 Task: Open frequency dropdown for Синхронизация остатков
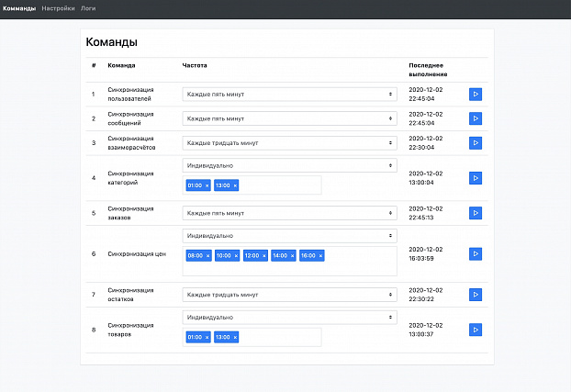point(289,295)
